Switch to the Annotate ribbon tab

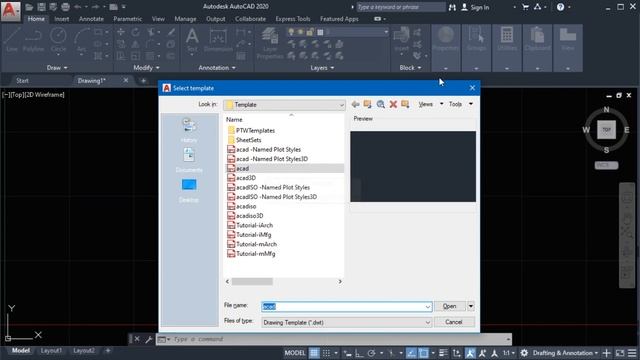click(x=91, y=19)
